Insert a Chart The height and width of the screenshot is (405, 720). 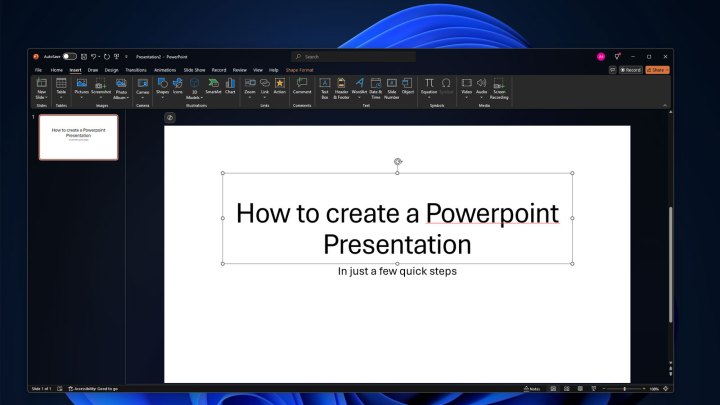click(230, 85)
